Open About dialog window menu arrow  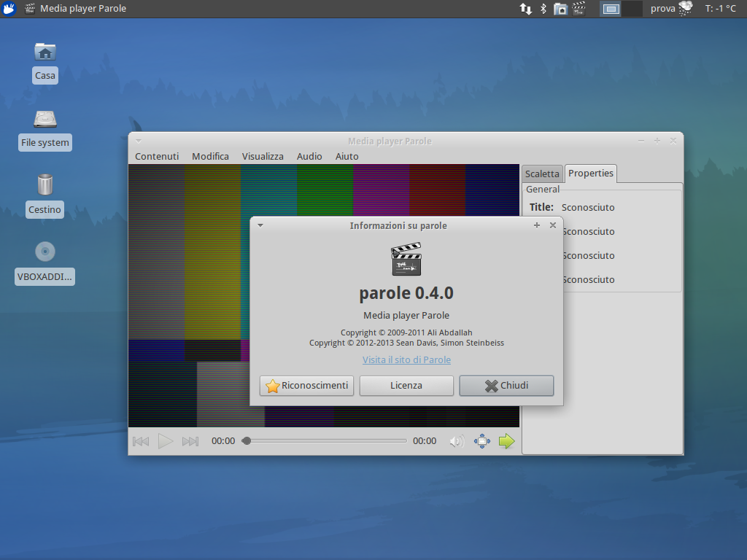[x=260, y=225]
